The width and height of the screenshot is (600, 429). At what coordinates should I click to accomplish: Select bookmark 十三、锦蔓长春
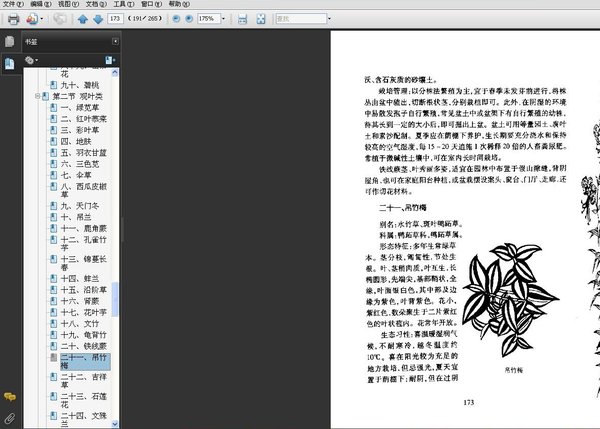tap(83, 263)
